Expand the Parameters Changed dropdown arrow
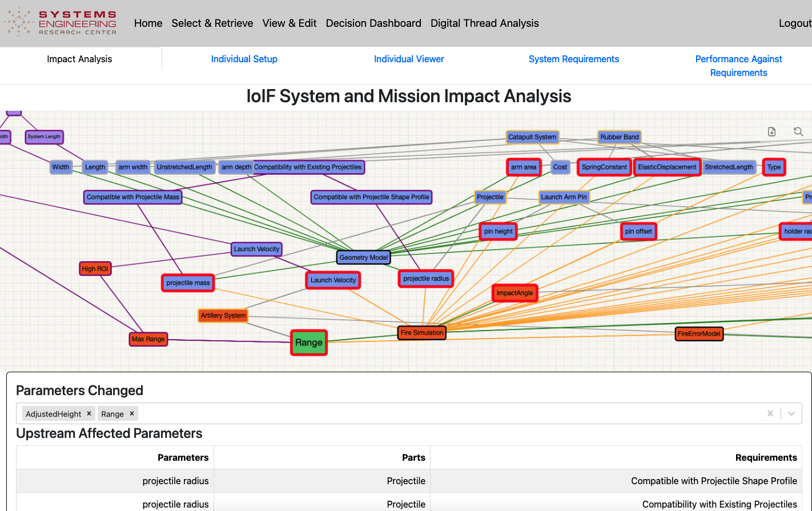The height and width of the screenshot is (511, 812). pos(791,413)
